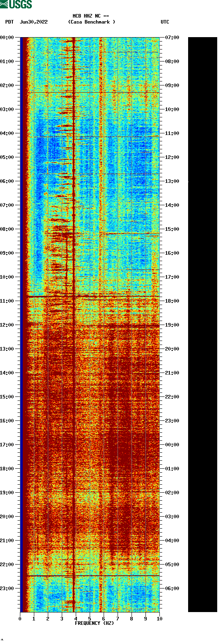This screenshot has height=644, width=220.
Task: Click the 17:00 label on the UTC axis
Action: [172, 277]
